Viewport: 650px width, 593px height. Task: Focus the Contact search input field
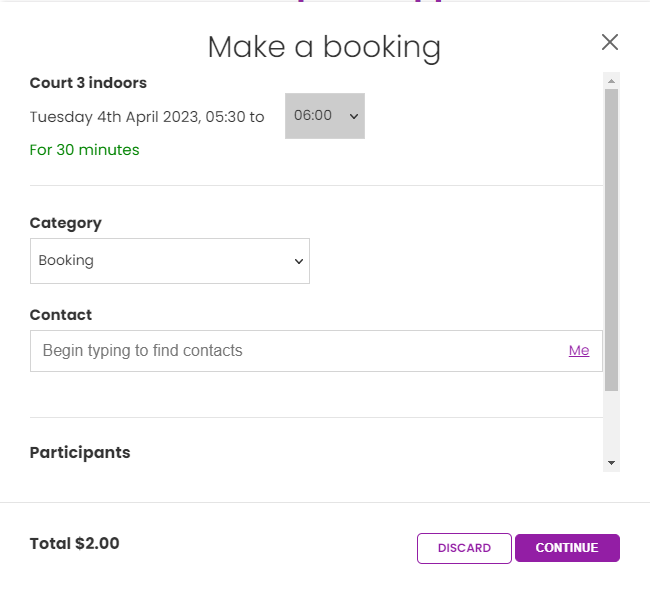(298, 351)
